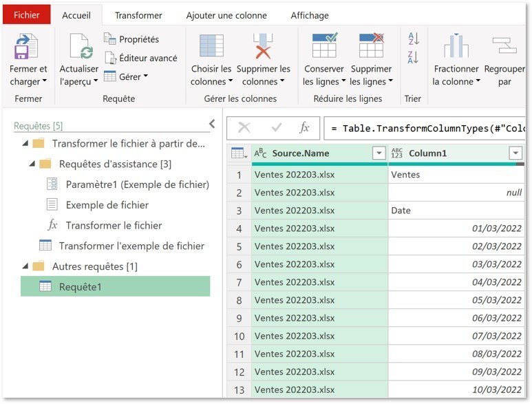Image resolution: width=532 pixels, height=404 pixels.
Task: Open the Column1 filter dropdown
Action: click(515, 153)
